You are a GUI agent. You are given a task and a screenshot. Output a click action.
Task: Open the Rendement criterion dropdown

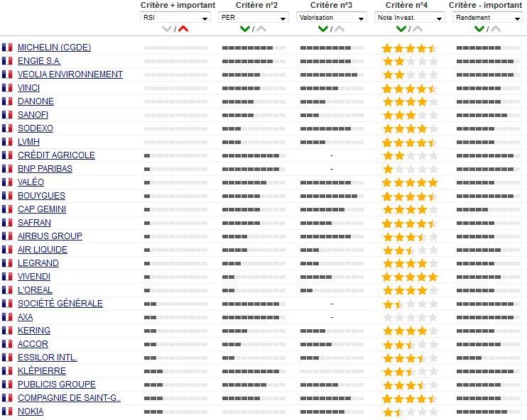pyautogui.click(x=487, y=18)
